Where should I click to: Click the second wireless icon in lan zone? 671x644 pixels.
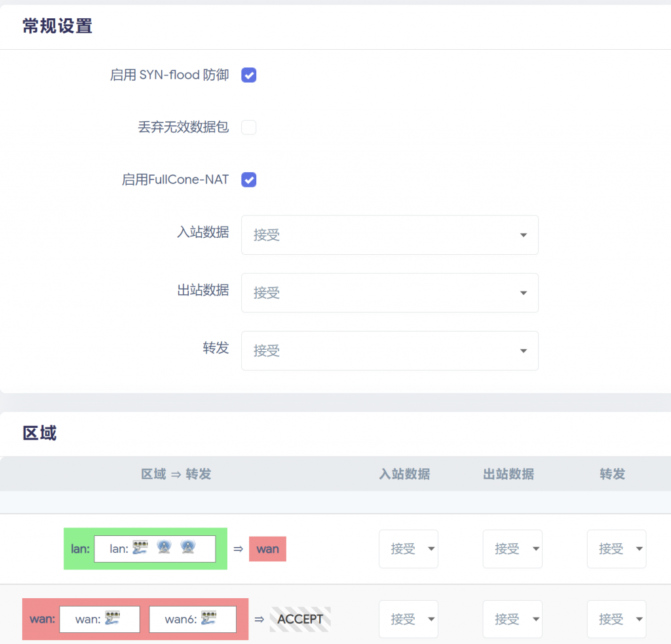point(188,548)
